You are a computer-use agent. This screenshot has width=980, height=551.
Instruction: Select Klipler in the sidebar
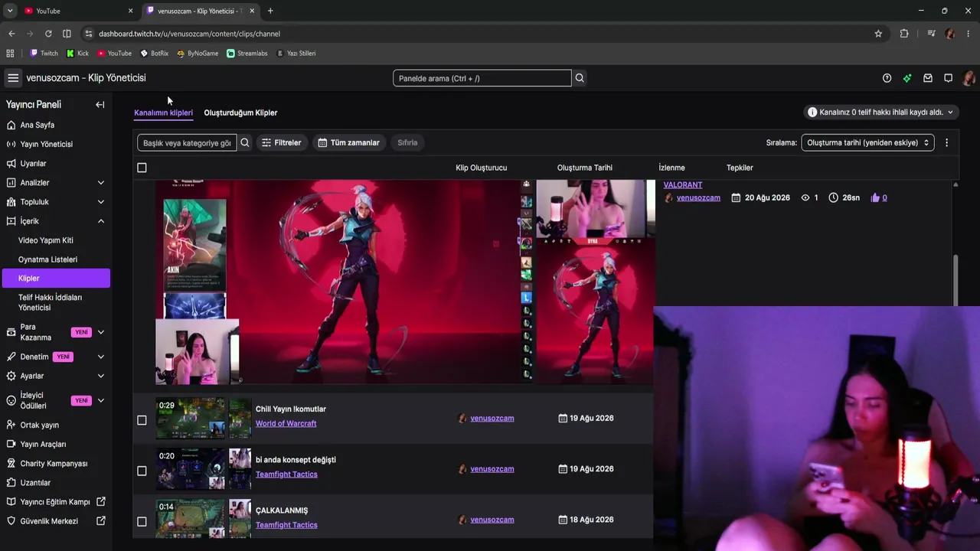click(x=55, y=279)
